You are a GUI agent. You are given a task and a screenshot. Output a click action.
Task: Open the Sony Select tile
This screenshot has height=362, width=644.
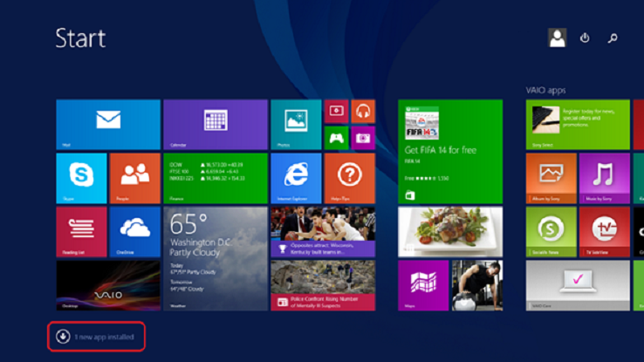click(x=578, y=125)
